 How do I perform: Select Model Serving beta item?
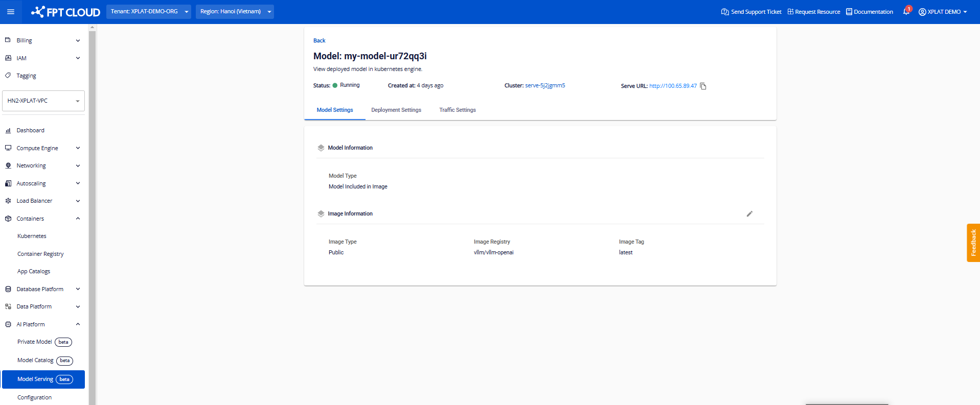pos(43,379)
